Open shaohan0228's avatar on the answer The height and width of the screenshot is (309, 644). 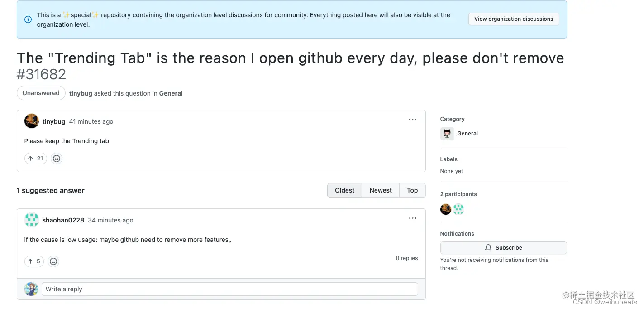32,220
